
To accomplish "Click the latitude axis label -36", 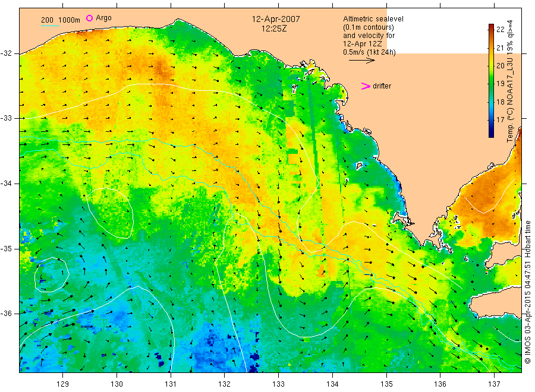I will [6, 314].
